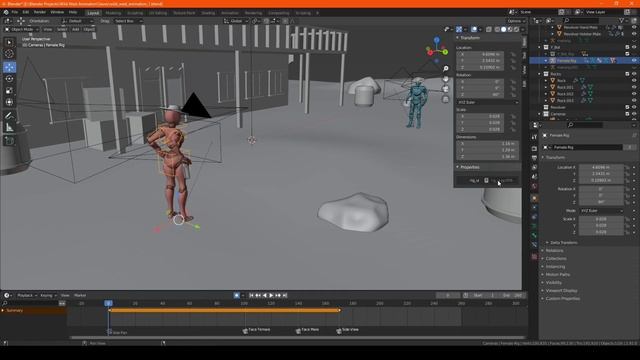
Task: Select the Add Cube tool
Action: pyautogui.click(x=9, y=141)
